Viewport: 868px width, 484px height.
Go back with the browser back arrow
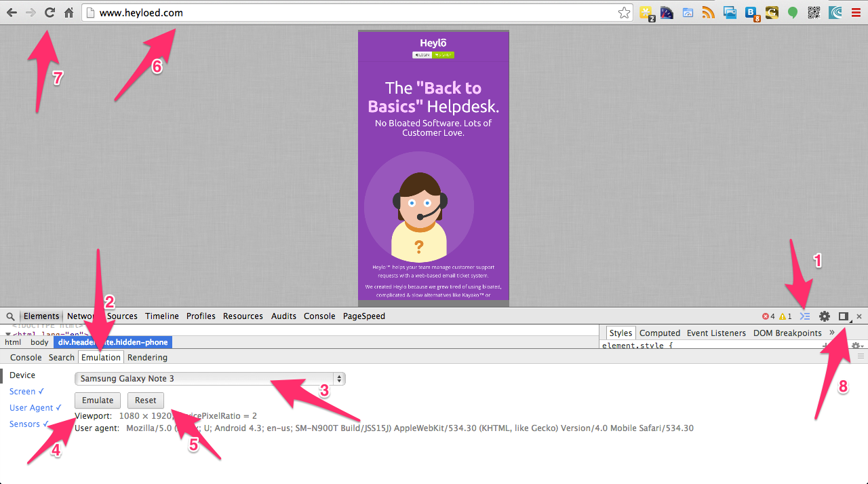click(x=12, y=12)
